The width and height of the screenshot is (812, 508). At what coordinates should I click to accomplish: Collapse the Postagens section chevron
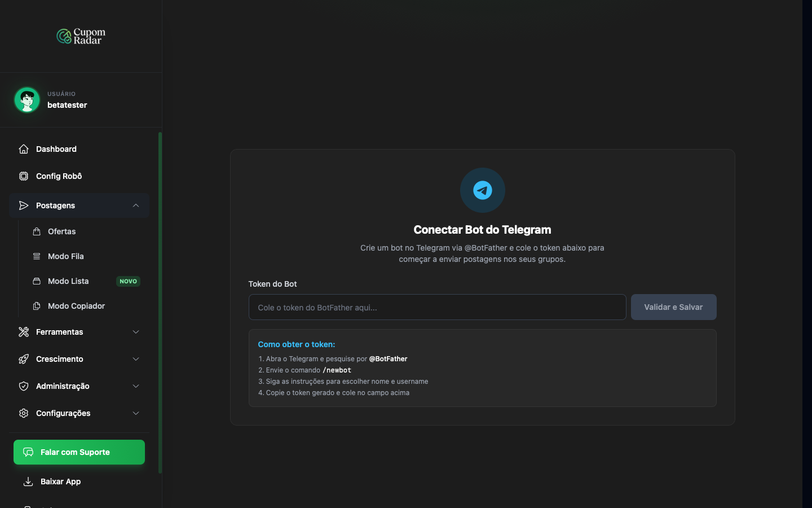136,205
